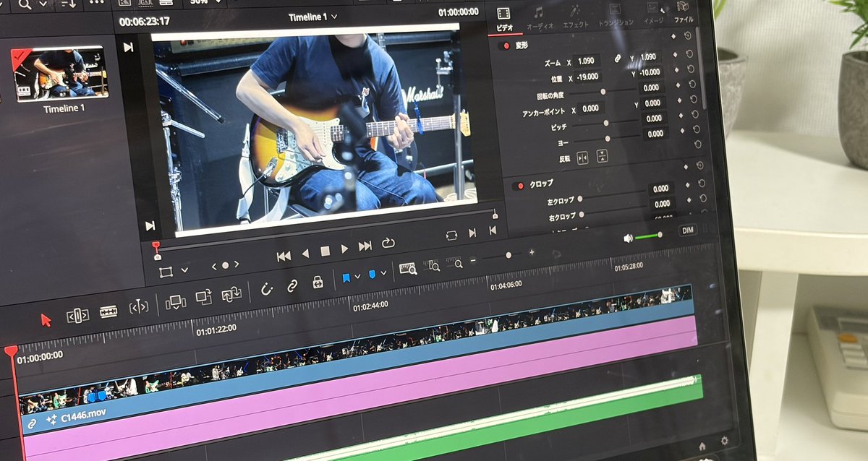868x461 pixels.
Task: Add a blue marker
Action: point(372,275)
